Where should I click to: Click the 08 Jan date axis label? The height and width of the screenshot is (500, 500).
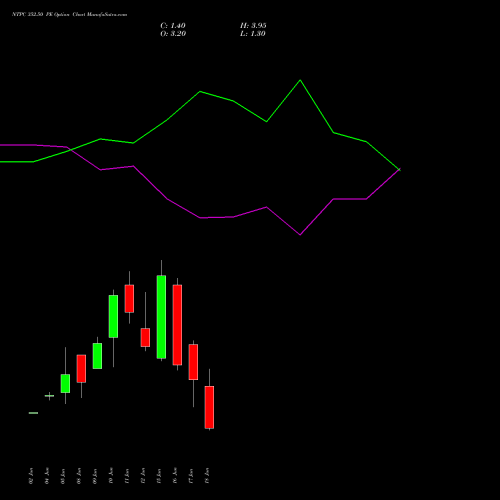pos(79,476)
